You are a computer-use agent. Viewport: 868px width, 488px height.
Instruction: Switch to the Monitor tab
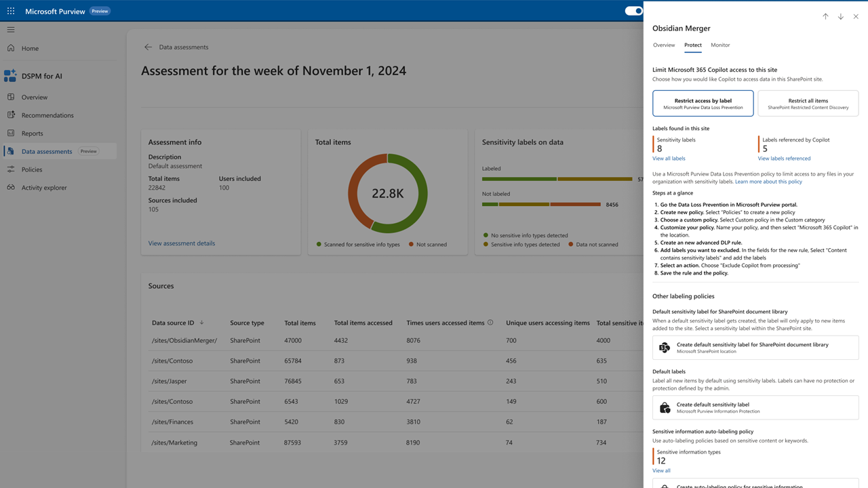720,45
